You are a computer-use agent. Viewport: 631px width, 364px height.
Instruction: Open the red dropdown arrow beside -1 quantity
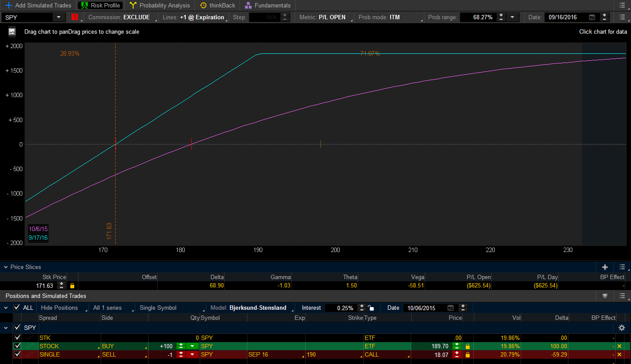(192, 354)
